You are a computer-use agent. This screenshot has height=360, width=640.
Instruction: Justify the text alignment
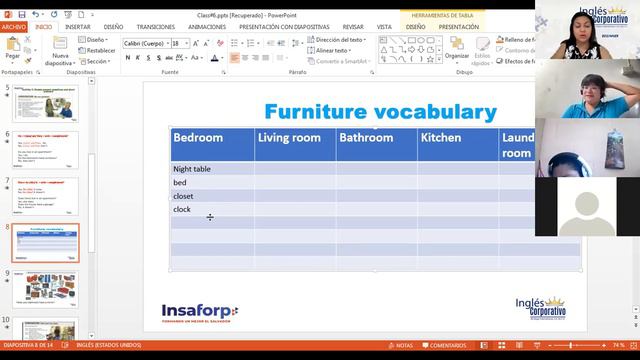click(x=265, y=58)
